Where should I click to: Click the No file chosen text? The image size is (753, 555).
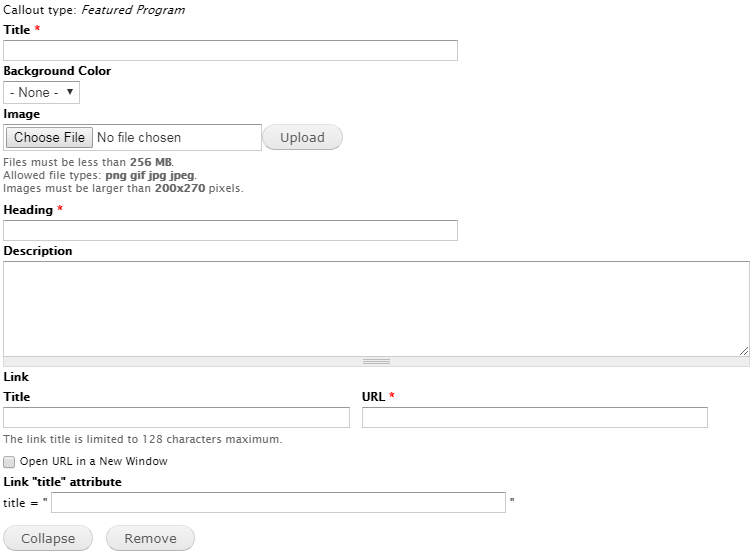(x=139, y=137)
